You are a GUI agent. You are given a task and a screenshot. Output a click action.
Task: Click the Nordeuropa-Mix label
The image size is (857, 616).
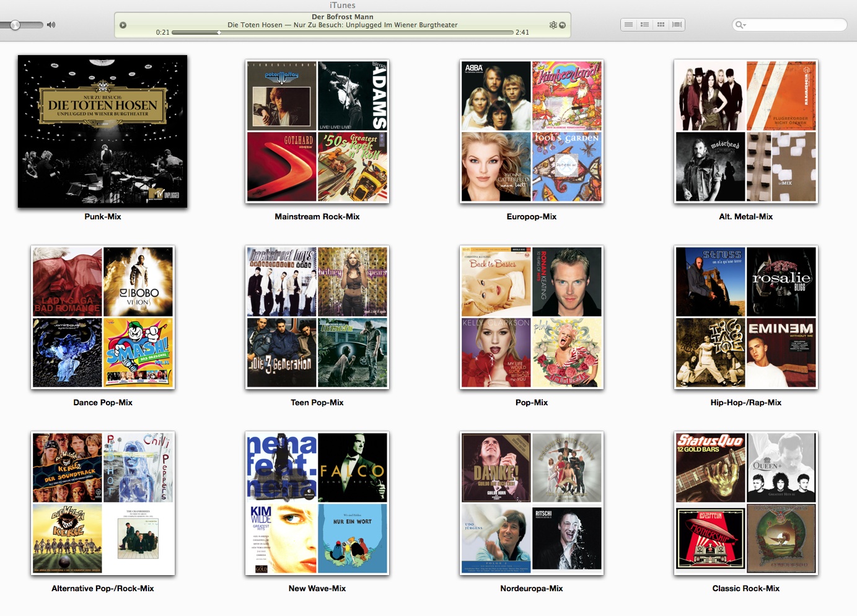click(532, 589)
